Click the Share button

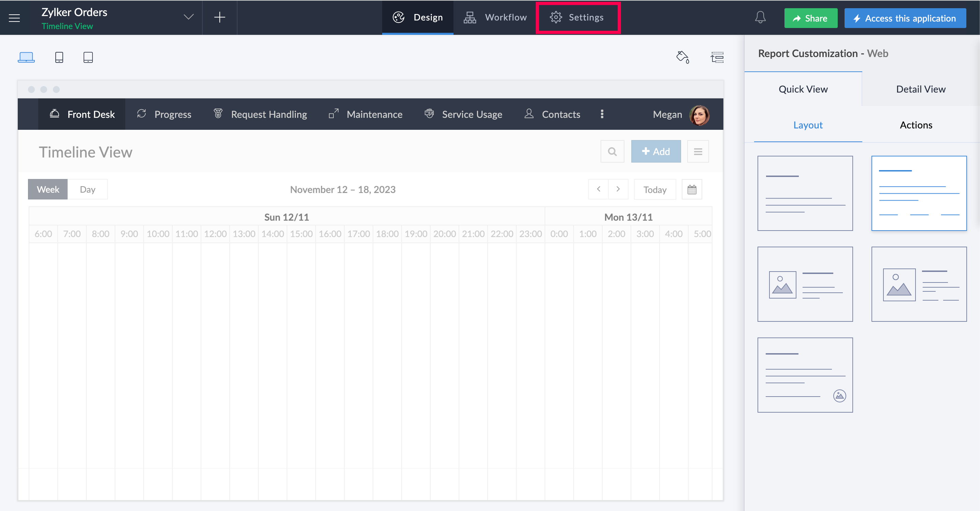tap(811, 18)
